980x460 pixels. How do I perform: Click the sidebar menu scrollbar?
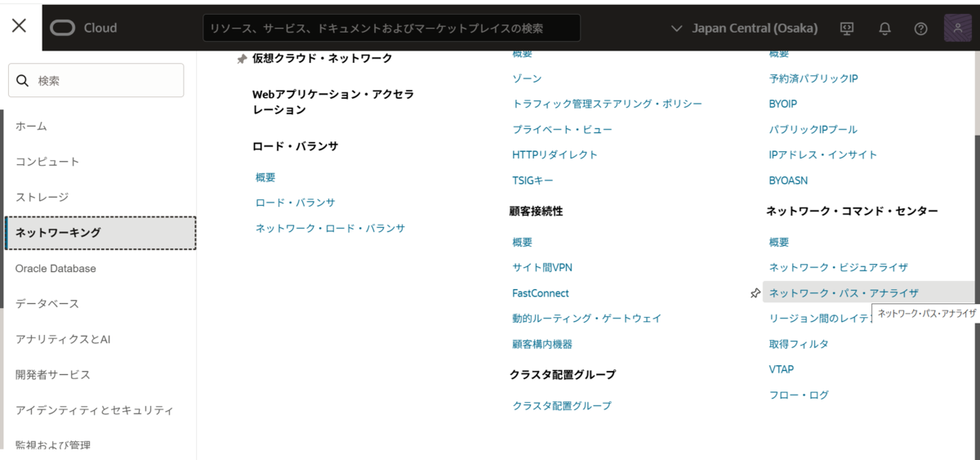coord(2,209)
